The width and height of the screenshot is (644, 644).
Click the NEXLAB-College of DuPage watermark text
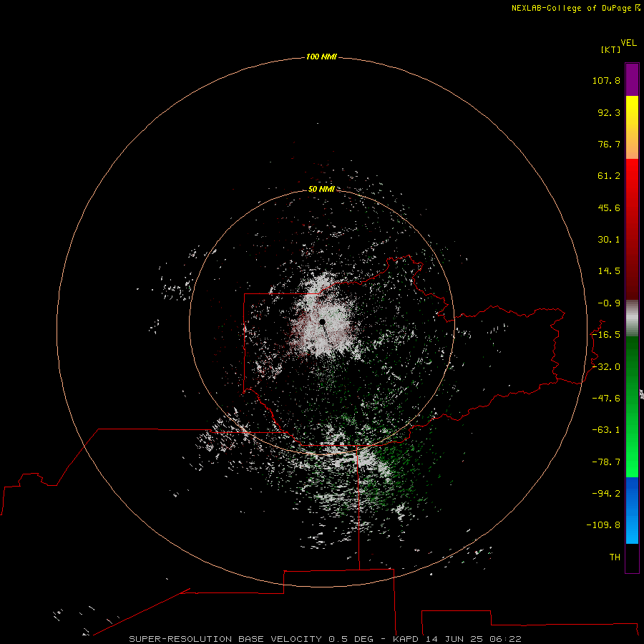[576, 8]
